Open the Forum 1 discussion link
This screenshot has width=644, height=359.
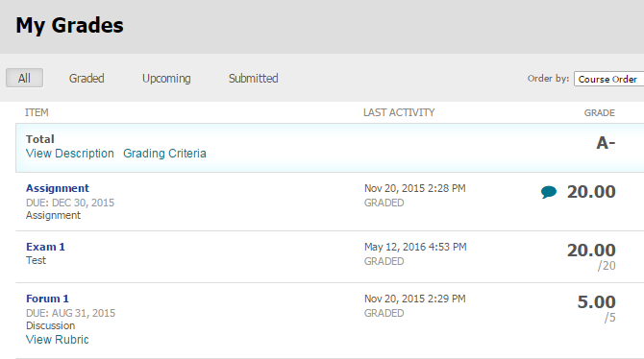47,299
